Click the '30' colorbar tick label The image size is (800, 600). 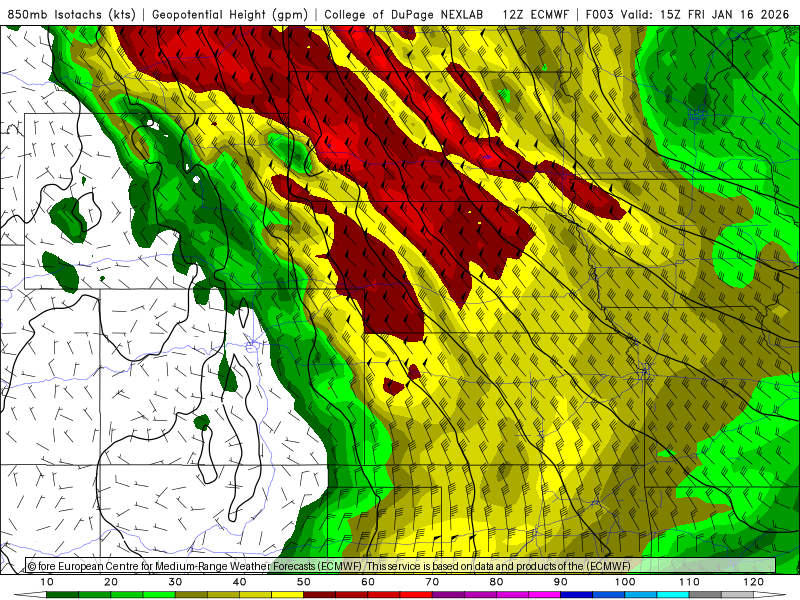point(175,582)
